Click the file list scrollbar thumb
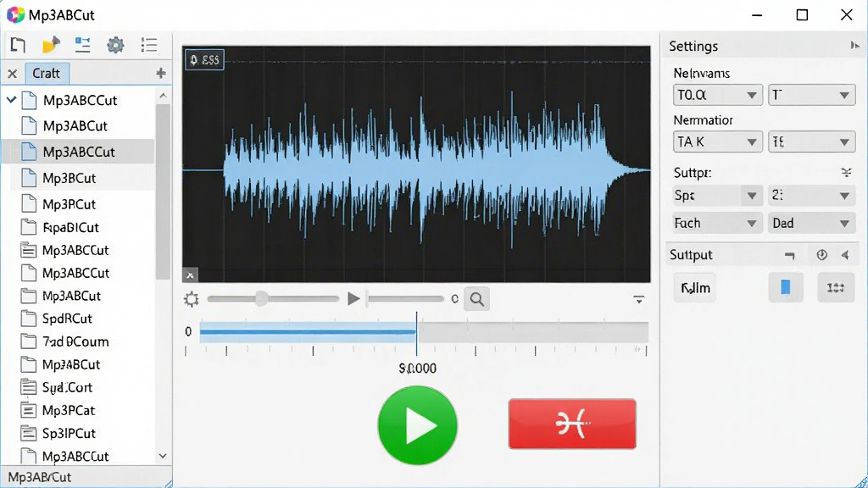The width and height of the screenshot is (868, 488). pyautogui.click(x=163, y=191)
